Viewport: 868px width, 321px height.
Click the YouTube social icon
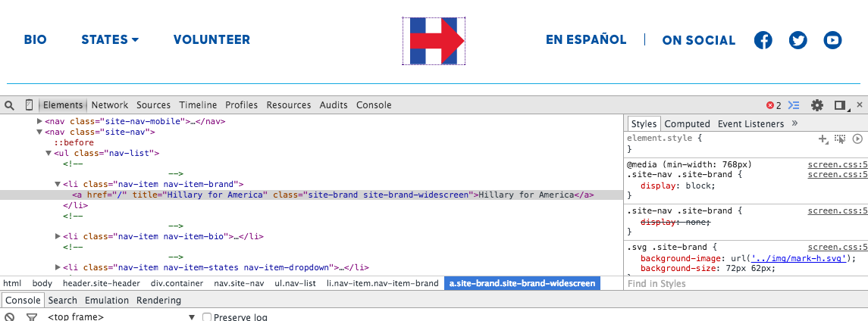832,40
